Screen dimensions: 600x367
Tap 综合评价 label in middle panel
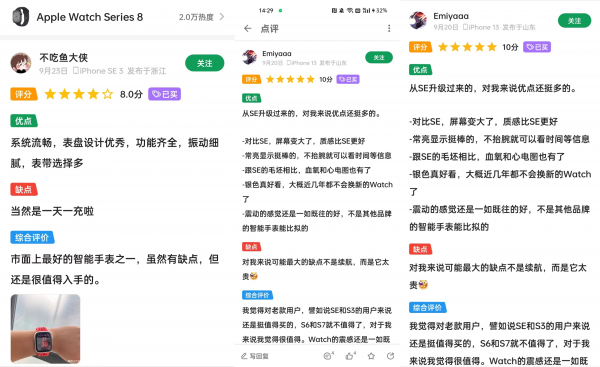click(x=257, y=295)
